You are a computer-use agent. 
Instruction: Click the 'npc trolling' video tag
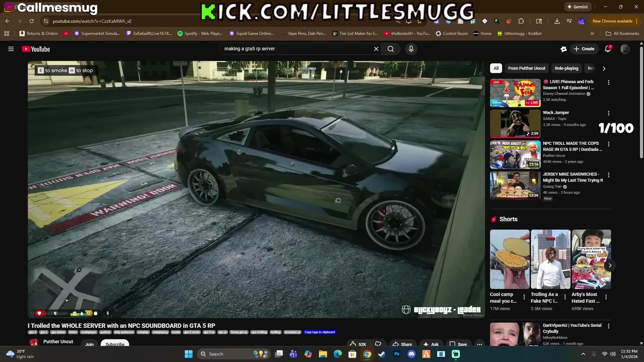click(x=259, y=332)
